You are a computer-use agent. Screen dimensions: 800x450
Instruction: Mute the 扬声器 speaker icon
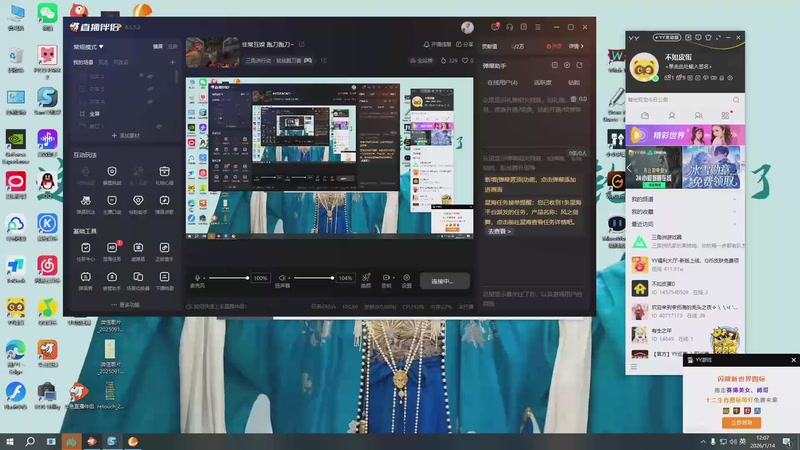coord(282,278)
